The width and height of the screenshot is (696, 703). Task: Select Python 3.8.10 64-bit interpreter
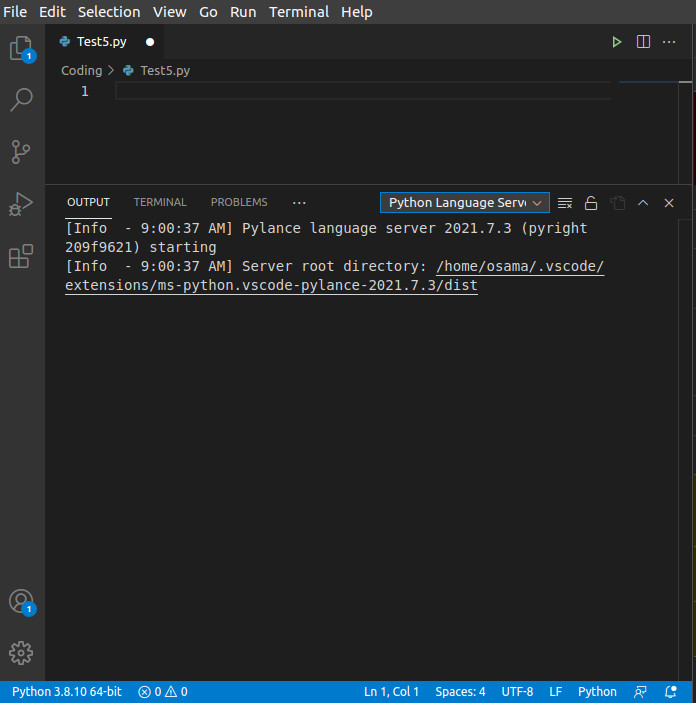(66, 692)
